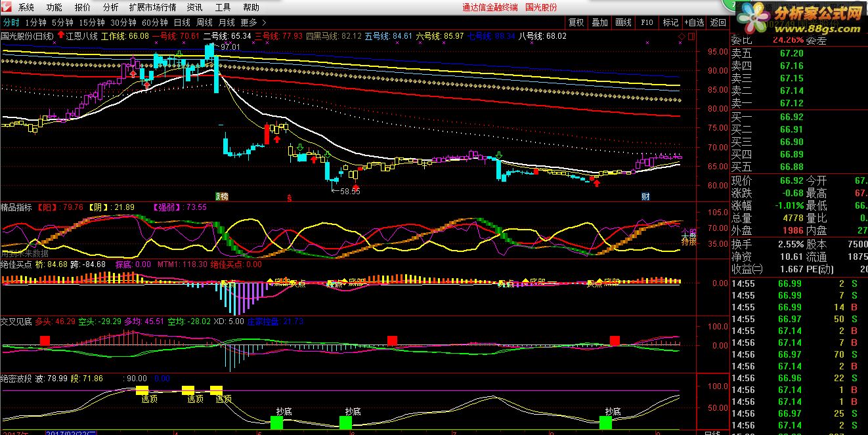The image size is (868, 435).
Task: Click the 精品指标 indicator label
Action: (16, 207)
